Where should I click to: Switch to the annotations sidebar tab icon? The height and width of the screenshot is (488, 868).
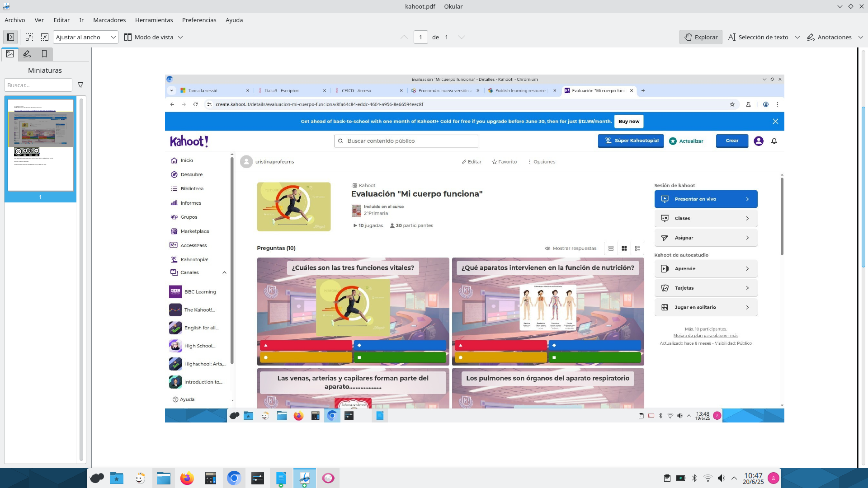(27, 54)
